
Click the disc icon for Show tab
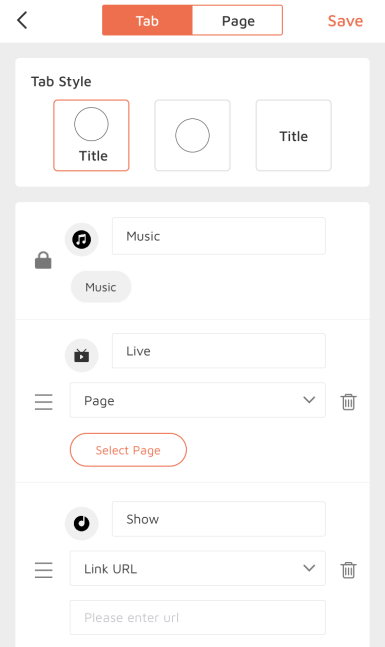82,523
